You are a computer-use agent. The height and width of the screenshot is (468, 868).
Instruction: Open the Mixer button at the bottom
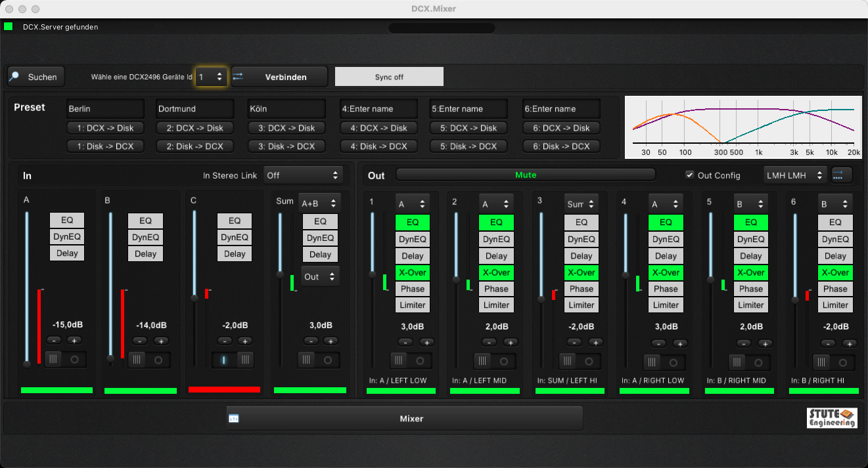click(405, 418)
